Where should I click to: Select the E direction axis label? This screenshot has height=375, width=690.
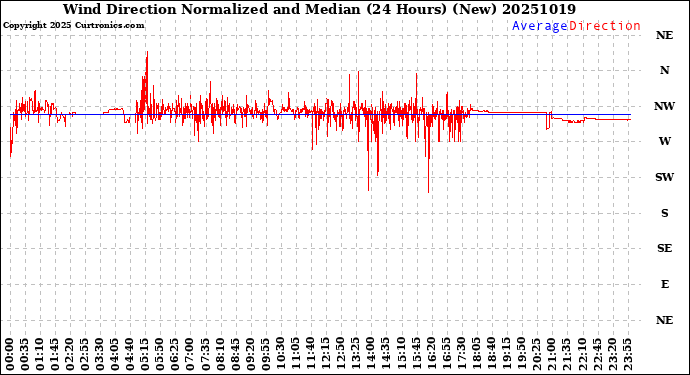[x=664, y=284]
